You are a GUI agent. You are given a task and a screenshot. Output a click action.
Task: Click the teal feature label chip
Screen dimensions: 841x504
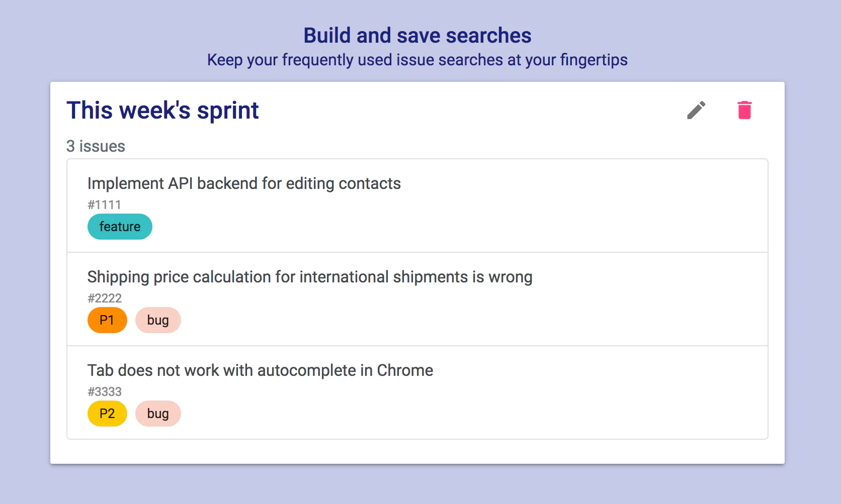point(120,227)
